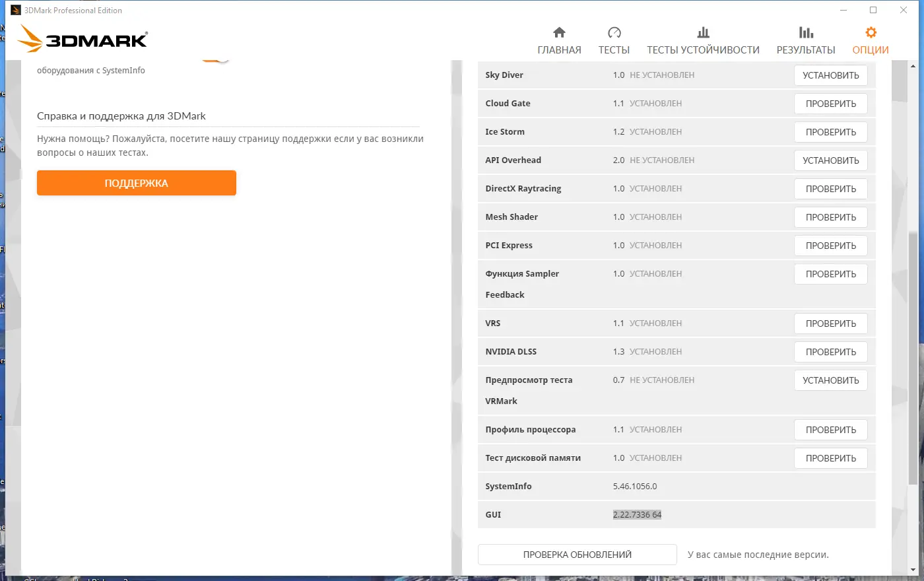Click 'НЕ УСТАНОВЛЕН' status for API Overhead
Image resolution: width=924 pixels, height=581 pixels.
(x=662, y=160)
